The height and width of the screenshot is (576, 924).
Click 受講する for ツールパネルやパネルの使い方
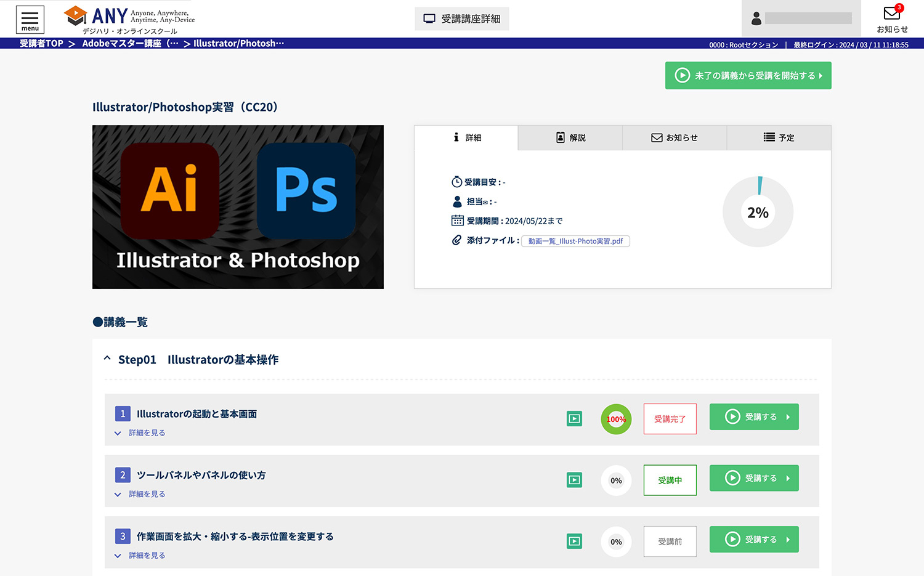pos(754,478)
